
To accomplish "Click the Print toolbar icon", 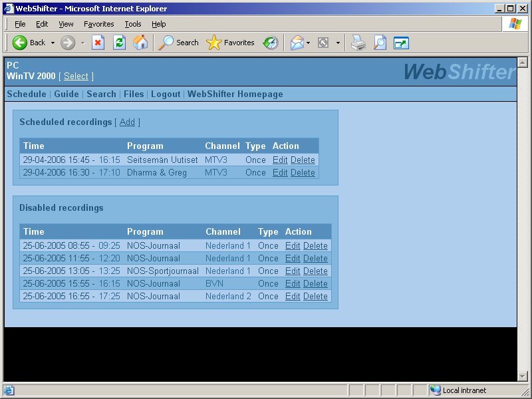I will point(358,43).
